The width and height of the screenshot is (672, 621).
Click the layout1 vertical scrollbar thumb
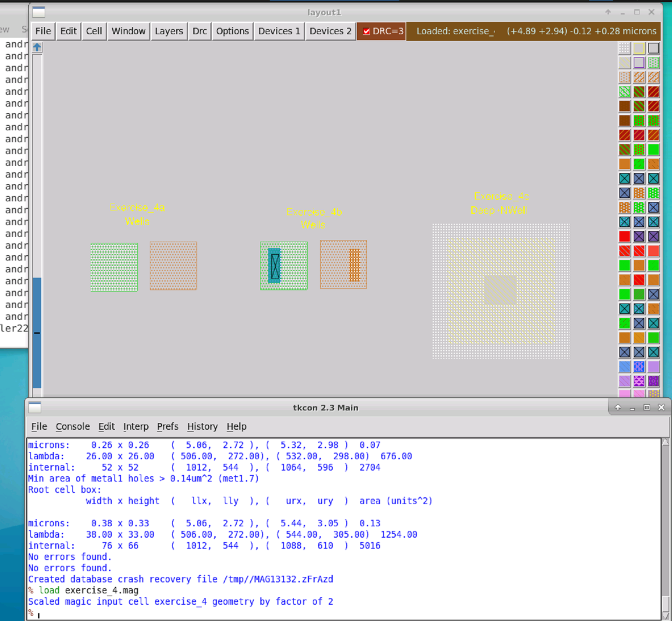coord(37,332)
